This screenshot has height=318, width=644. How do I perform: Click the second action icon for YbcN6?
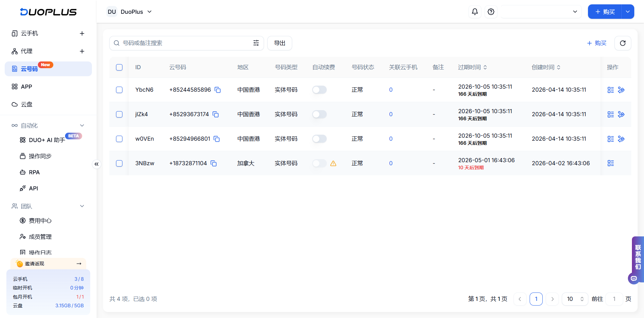tap(621, 90)
